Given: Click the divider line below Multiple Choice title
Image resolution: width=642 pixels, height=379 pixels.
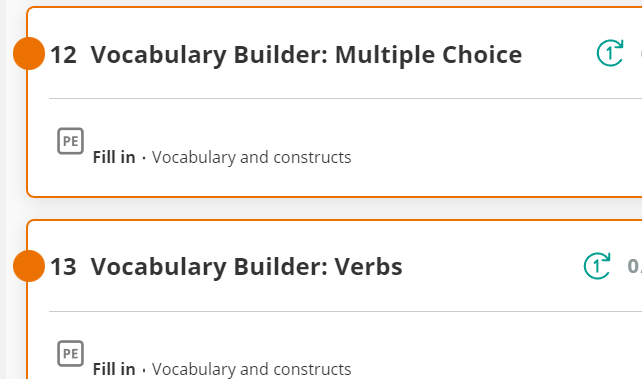Looking at the screenshot, I should point(346,98).
